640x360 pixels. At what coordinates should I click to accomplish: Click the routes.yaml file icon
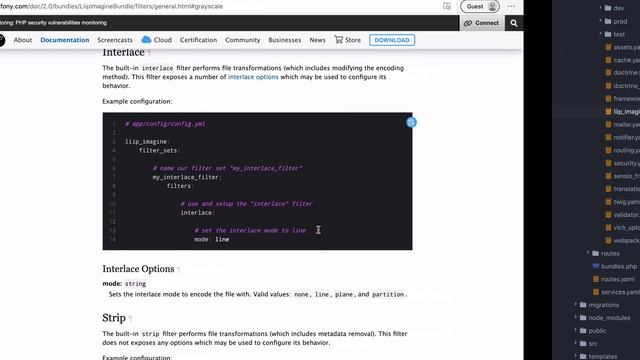pyautogui.click(x=596, y=279)
